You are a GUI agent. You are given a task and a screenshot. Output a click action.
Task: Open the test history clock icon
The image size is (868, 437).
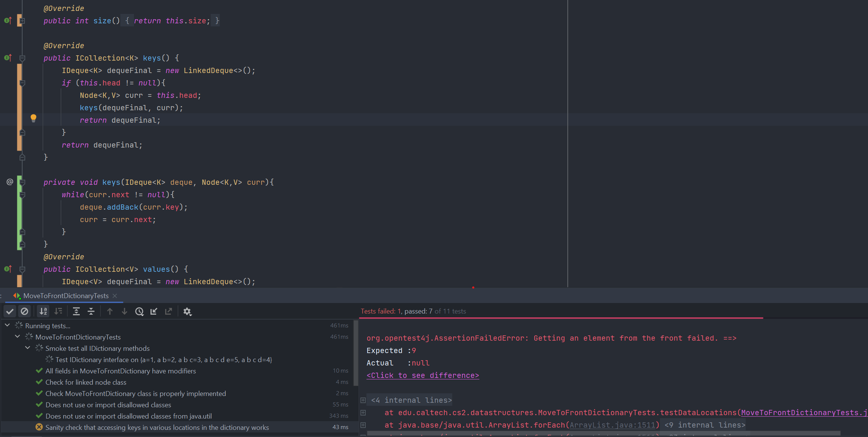(x=139, y=311)
